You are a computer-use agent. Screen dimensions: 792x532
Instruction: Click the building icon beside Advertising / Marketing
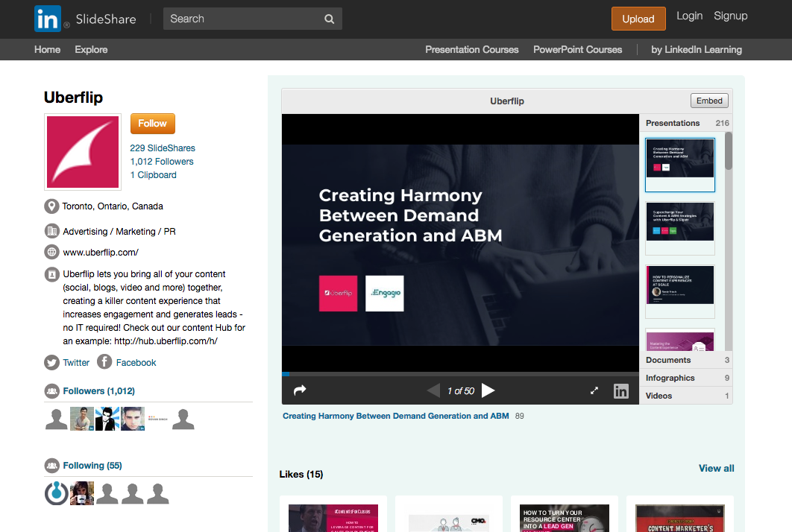click(52, 231)
